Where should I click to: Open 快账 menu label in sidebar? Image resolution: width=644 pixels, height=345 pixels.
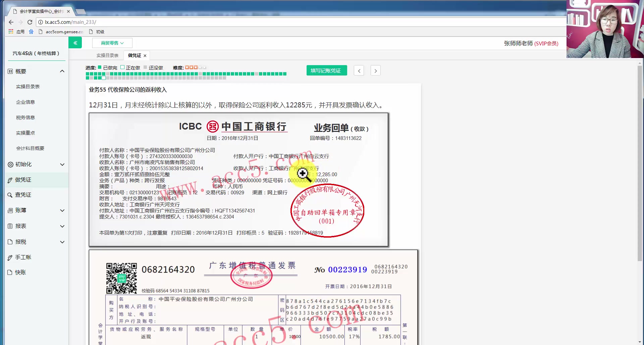(x=20, y=273)
